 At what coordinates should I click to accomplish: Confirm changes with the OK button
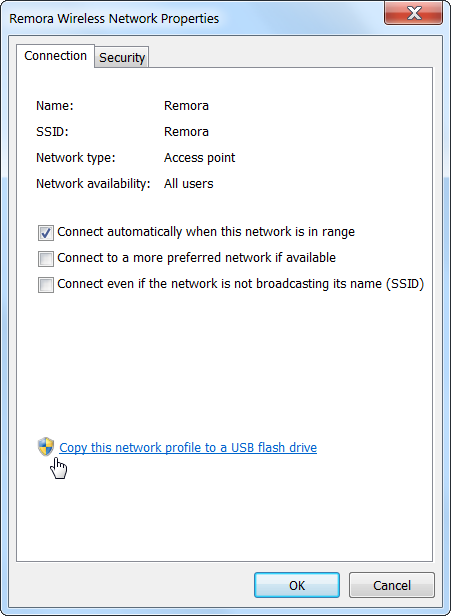297,585
